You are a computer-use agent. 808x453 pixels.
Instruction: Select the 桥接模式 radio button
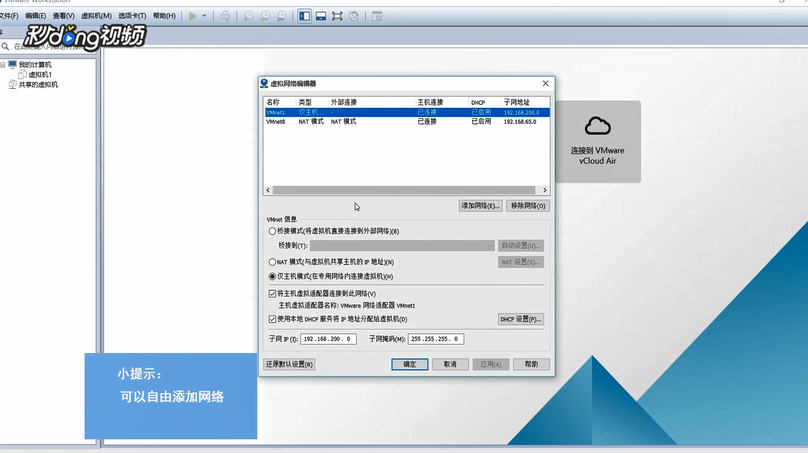click(272, 231)
